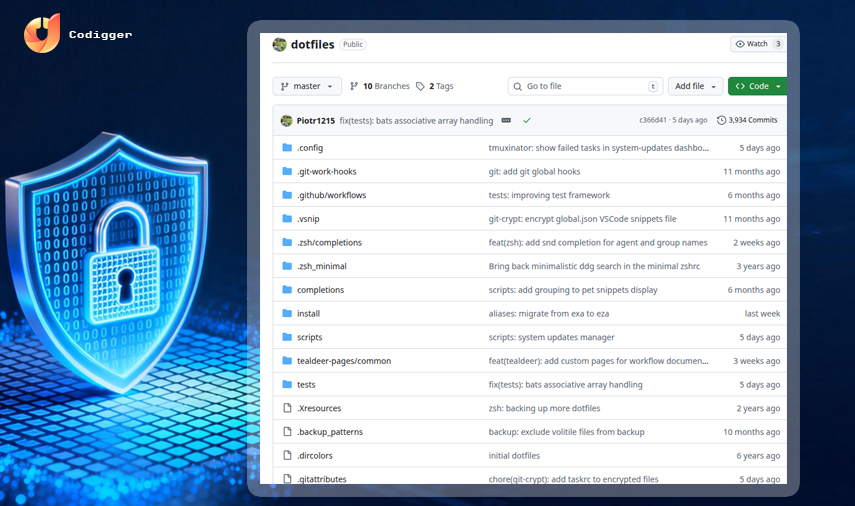Focus the Go to file search field
Image resolution: width=855 pixels, height=506 pixels.
586,86
